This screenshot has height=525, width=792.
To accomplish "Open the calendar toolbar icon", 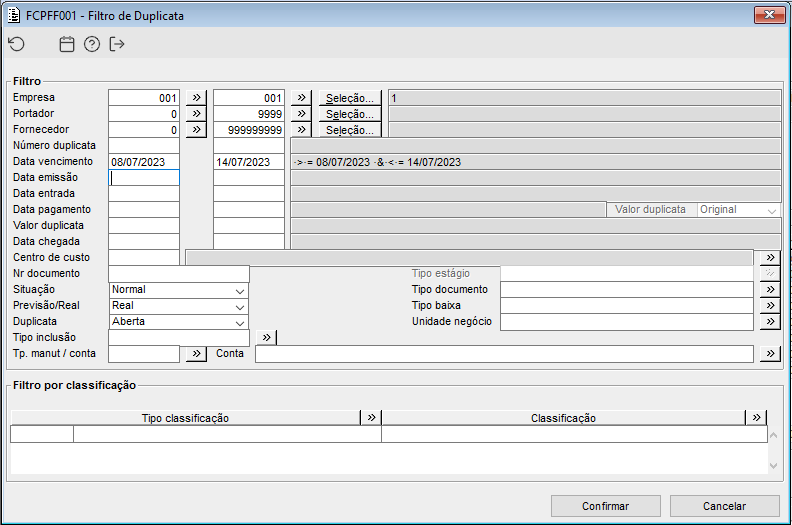I will coord(67,44).
